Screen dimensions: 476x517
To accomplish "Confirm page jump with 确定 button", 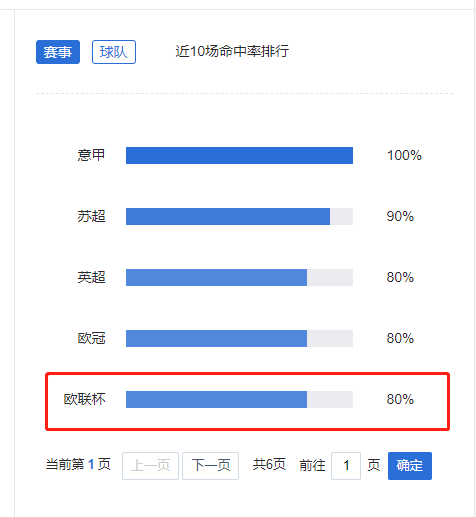I will (410, 466).
